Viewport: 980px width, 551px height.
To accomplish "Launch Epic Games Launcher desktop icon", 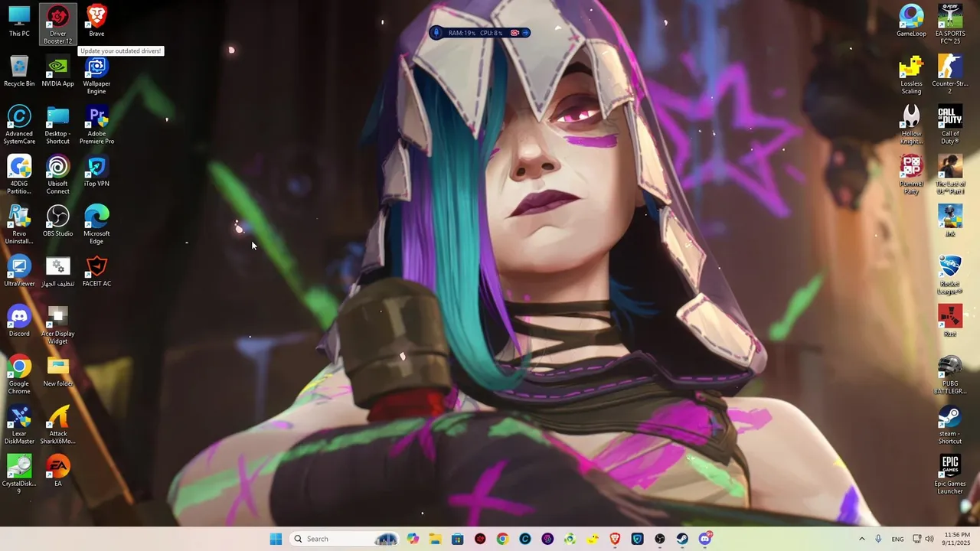I will (x=950, y=474).
